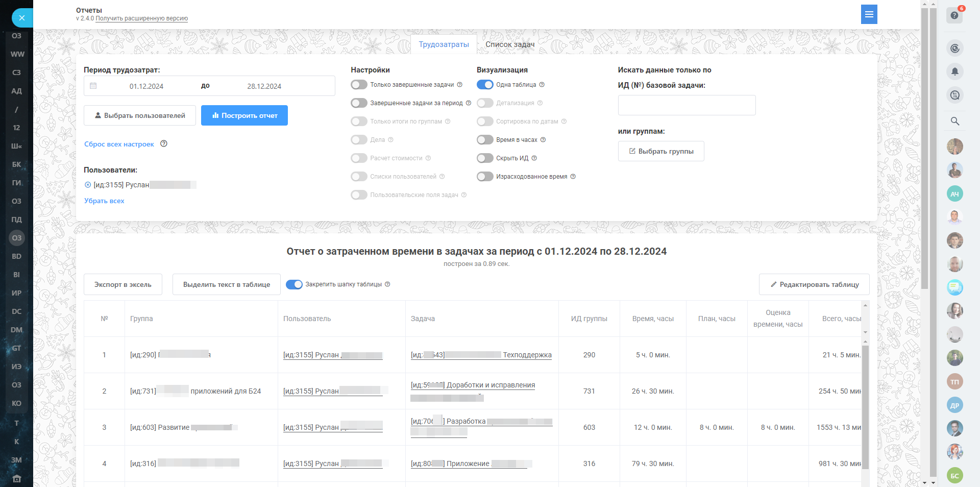Open the Выбрать группы selector

pos(660,151)
